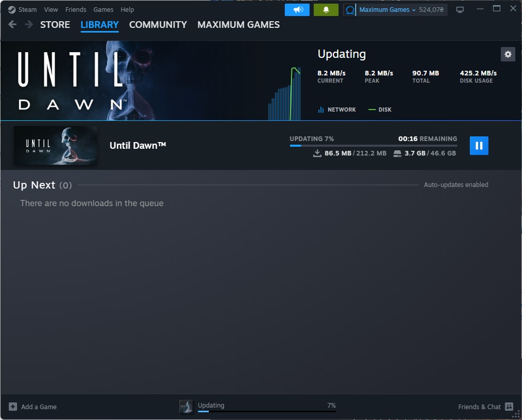Click the Until Dawn™ title

pyautogui.click(x=138, y=146)
